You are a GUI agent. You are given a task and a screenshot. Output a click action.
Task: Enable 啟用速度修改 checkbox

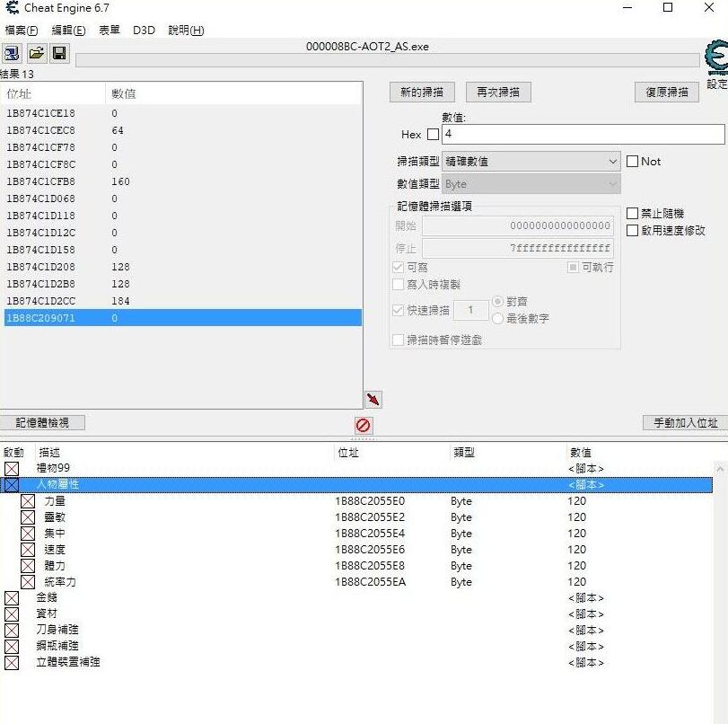tap(632, 231)
